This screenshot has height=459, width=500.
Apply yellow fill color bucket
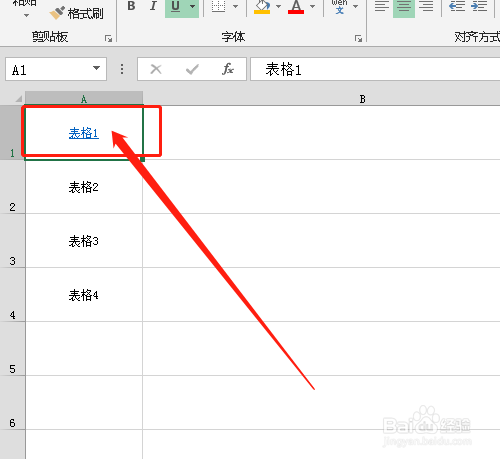(x=262, y=7)
